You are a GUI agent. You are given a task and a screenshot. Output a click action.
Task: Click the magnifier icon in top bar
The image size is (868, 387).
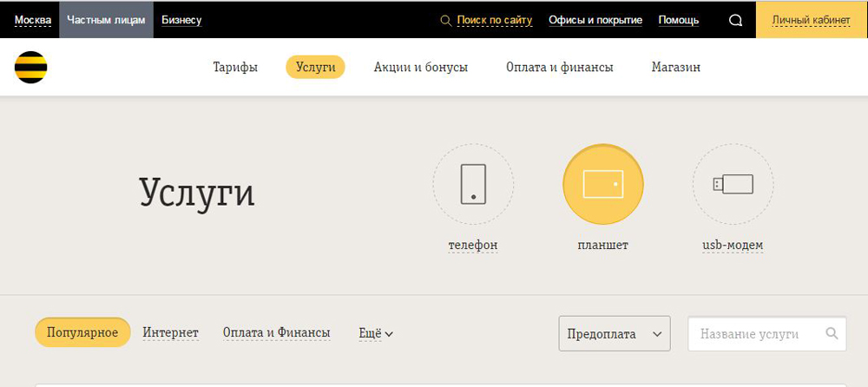point(735,20)
